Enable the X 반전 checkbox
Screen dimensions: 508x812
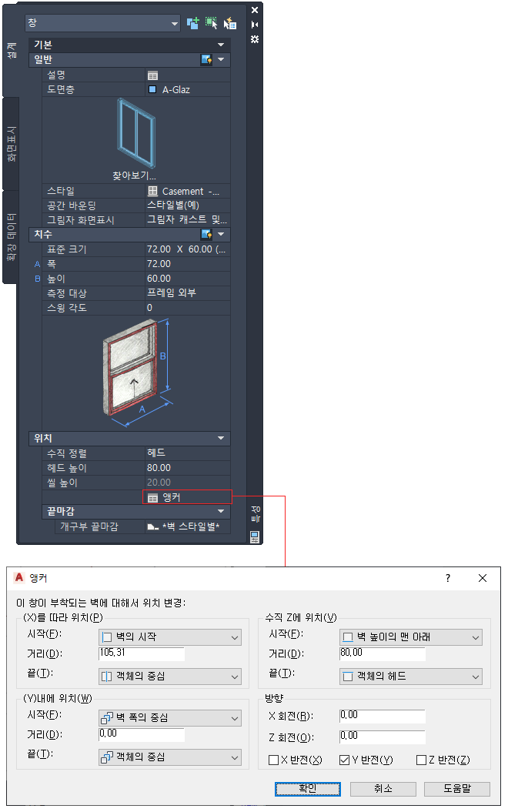point(274,760)
